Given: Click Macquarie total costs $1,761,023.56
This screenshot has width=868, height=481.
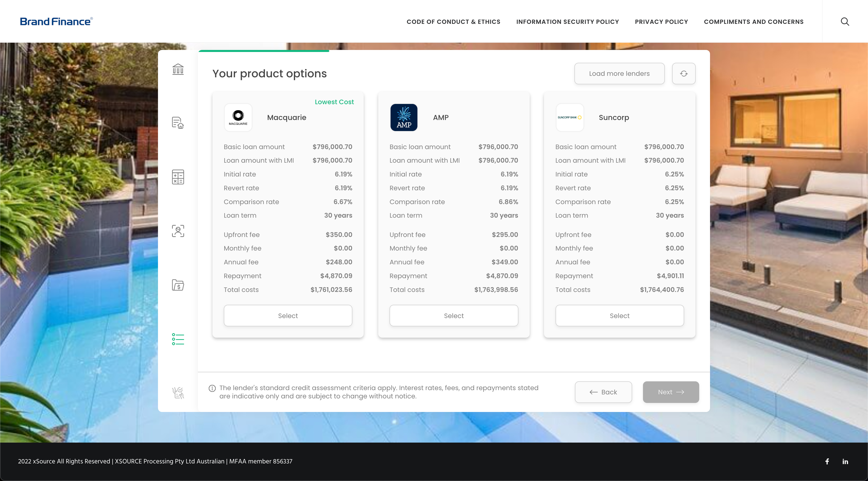Looking at the screenshot, I should 331,290.
